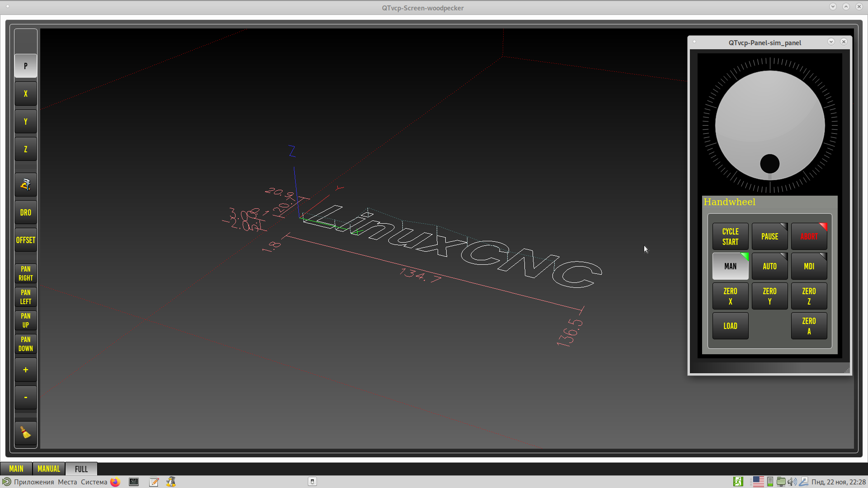Click the ZERO Z button
The height and width of the screenshot is (488, 868).
click(x=809, y=296)
